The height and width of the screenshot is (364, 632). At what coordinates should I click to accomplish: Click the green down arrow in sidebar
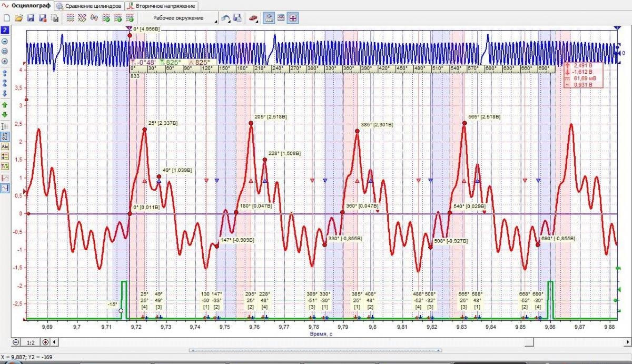click(x=5, y=114)
